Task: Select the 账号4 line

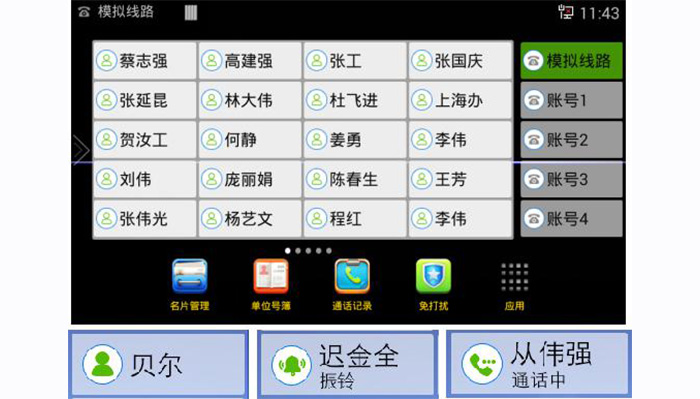Action: [571, 219]
